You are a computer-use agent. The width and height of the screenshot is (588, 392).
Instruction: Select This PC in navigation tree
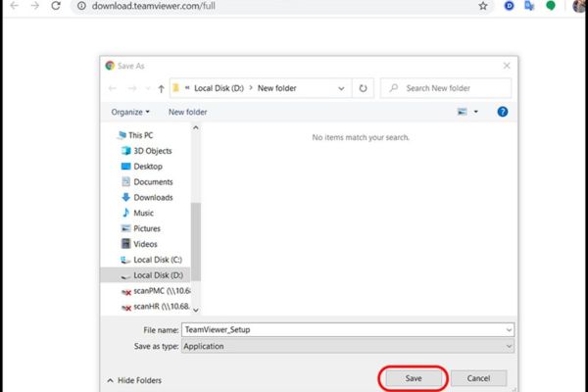click(135, 135)
